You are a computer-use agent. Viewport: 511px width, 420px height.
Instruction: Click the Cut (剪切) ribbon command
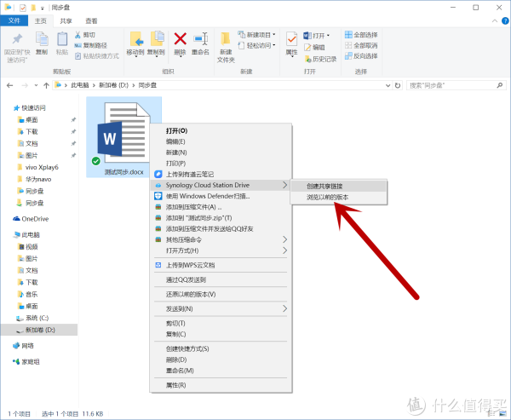(85, 35)
